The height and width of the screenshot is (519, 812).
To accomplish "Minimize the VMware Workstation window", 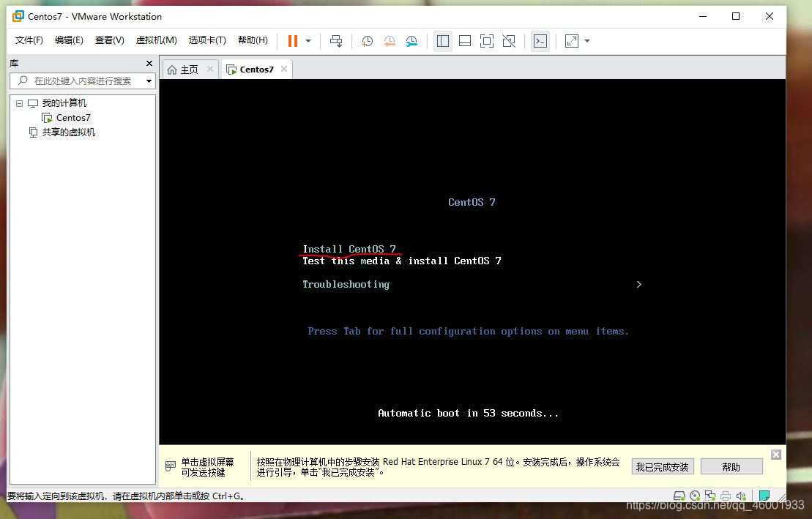I will 703,17.
